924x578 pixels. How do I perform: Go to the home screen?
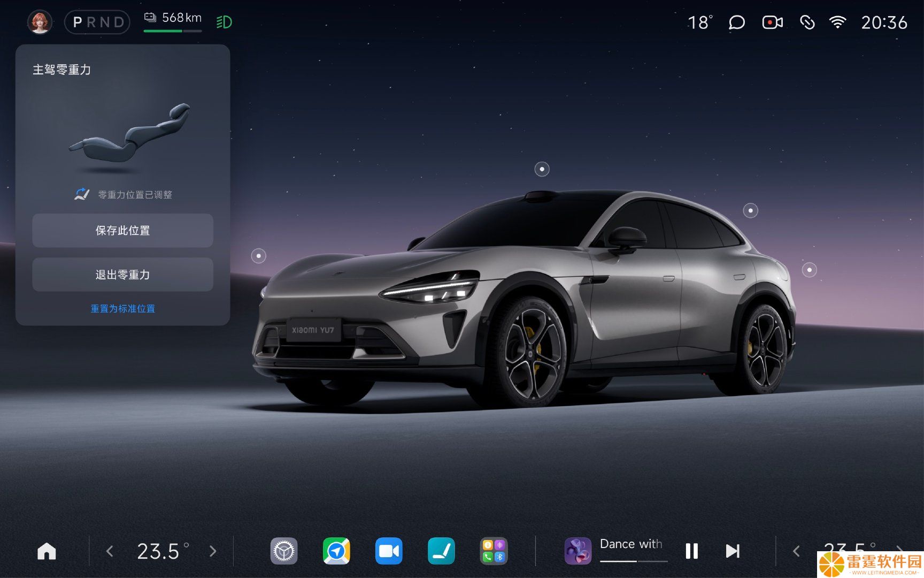point(47,551)
